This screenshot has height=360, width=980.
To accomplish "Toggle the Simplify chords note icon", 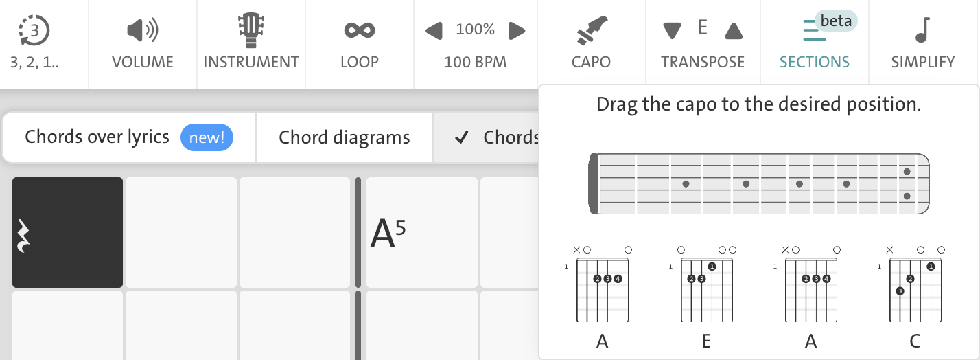I will point(923,30).
